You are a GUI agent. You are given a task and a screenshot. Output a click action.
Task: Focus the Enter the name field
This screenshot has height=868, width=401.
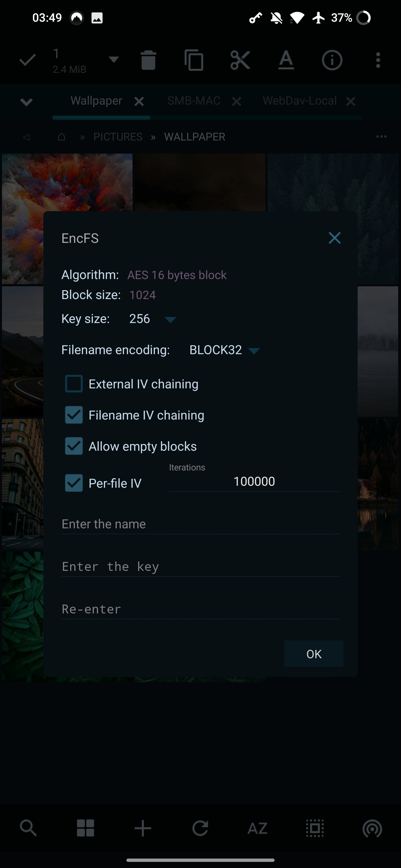tap(200, 524)
